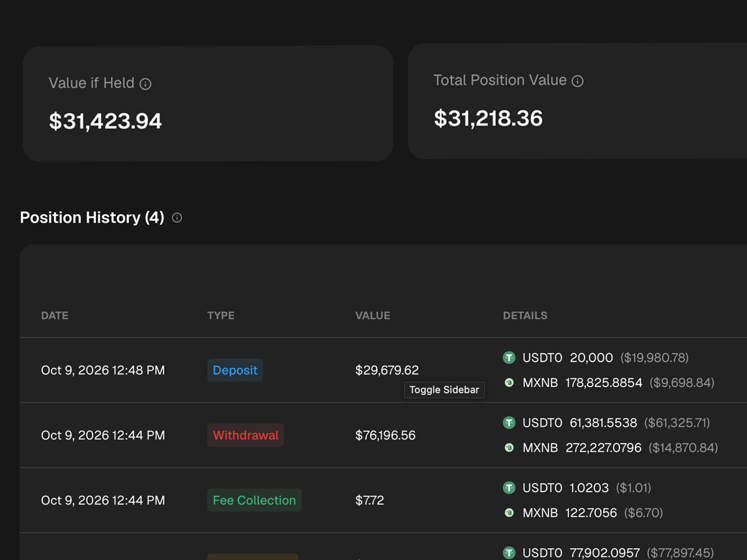Click the Position History (4) heading
This screenshot has width=747, height=560.
[92, 218]
